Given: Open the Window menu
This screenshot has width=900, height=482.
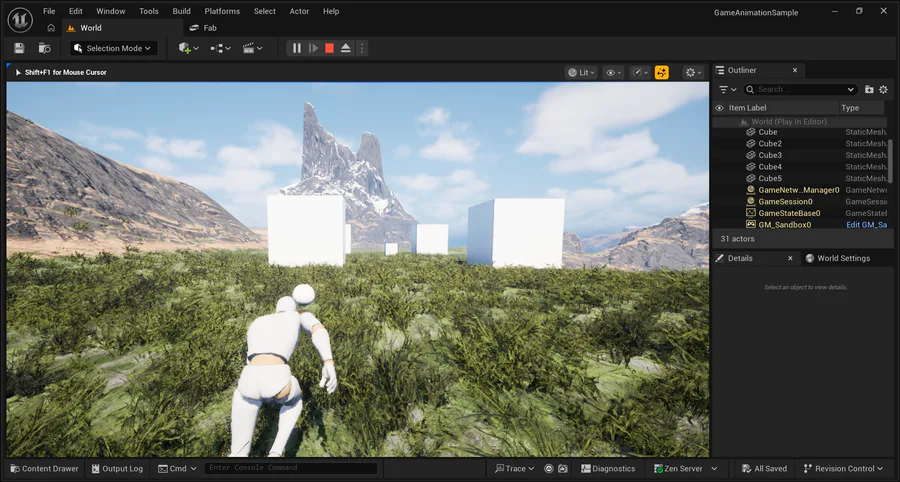Looking at the screenshot, I should coord(111,11).
